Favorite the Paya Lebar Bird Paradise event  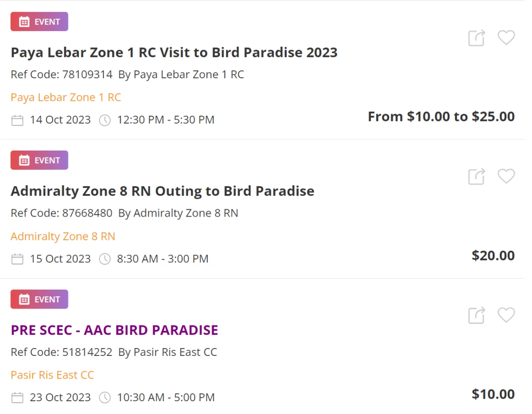coord(506,37)
